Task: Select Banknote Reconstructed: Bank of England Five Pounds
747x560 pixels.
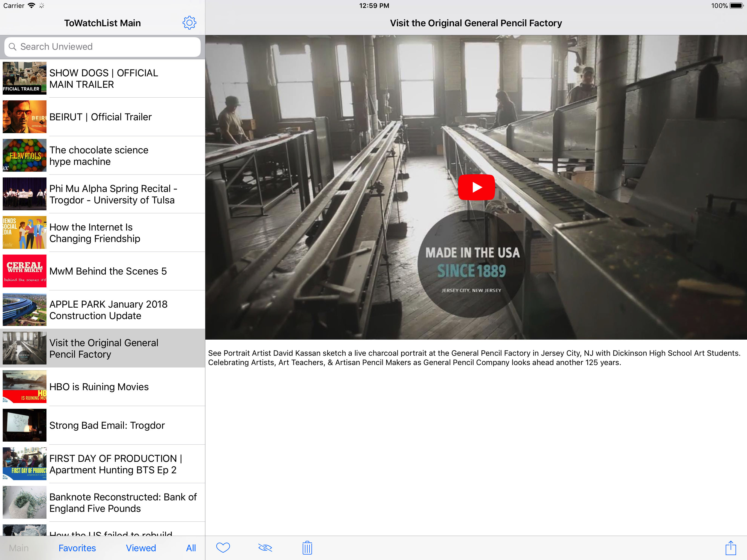Action: 102,502
